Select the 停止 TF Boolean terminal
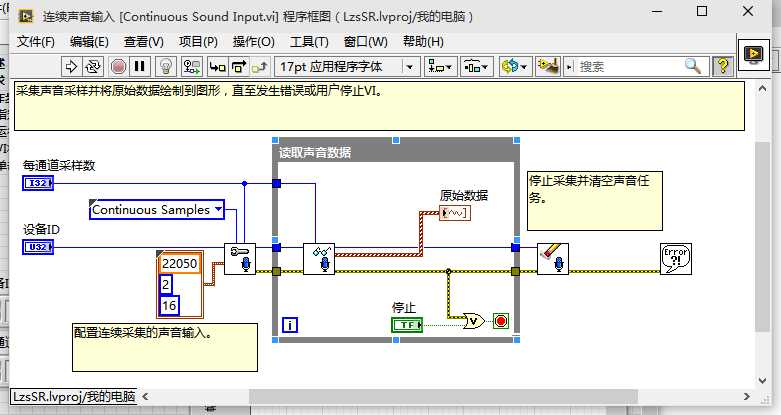781x415 pixels. (407, 325)
